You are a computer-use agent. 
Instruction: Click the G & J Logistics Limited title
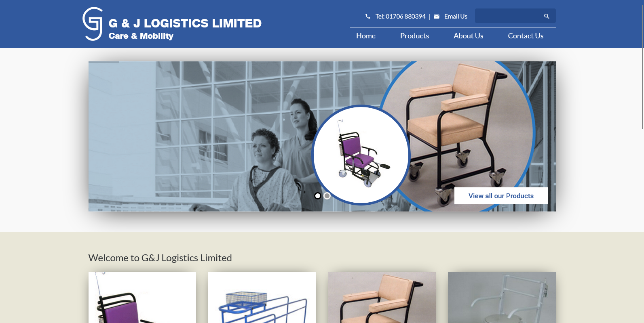pos(185,23)
